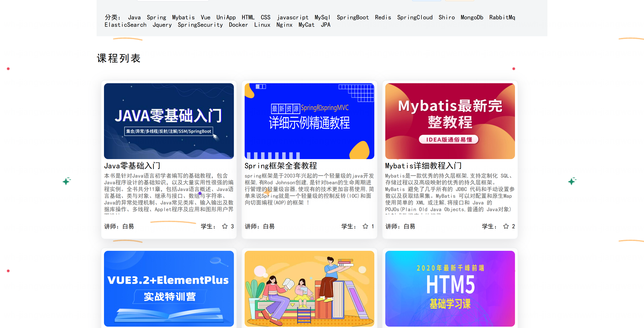Open the Mybatis最新完整教程 cover image
644x328 pixels.
450,121
